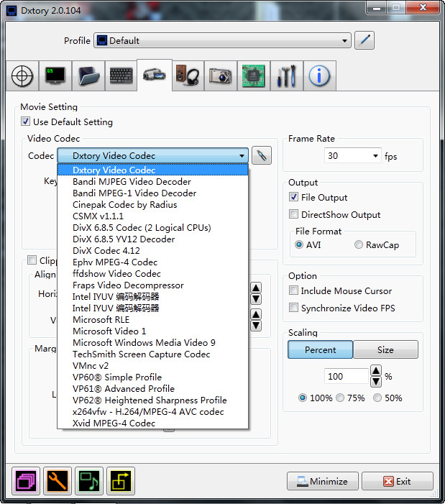Image resolution: width=445 pixels, height=504 pixels.
Task: Choose Microsoft Video 1 codec
Action: [152, 331]
